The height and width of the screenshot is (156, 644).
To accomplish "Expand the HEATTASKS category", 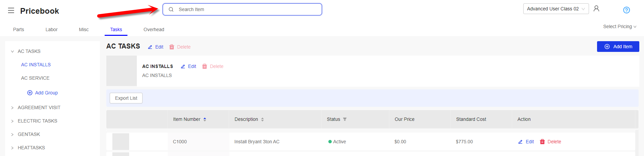I will click(x=12, y=148).
